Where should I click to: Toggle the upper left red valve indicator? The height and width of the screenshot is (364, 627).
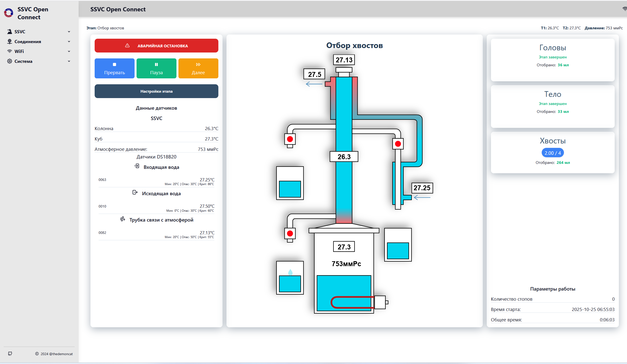point(290,139)
